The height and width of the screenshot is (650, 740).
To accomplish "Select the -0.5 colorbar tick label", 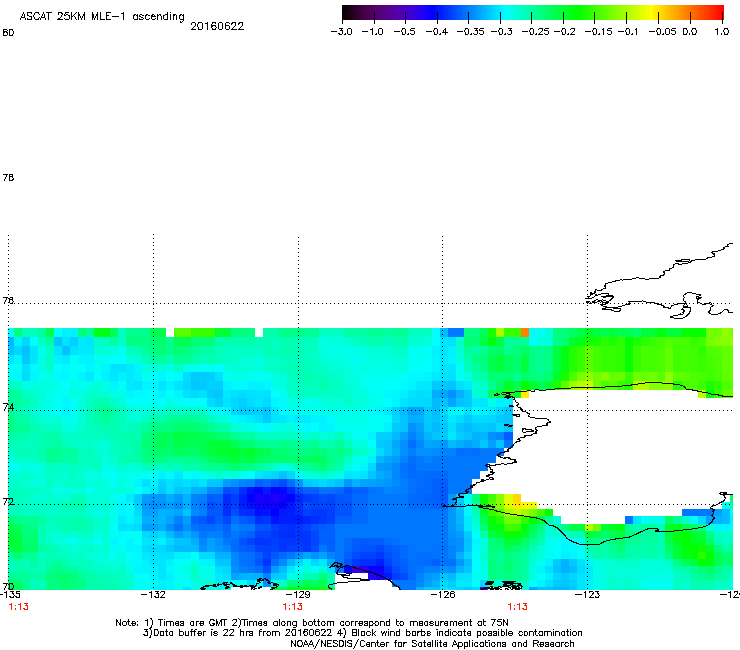I will [404, 32].
